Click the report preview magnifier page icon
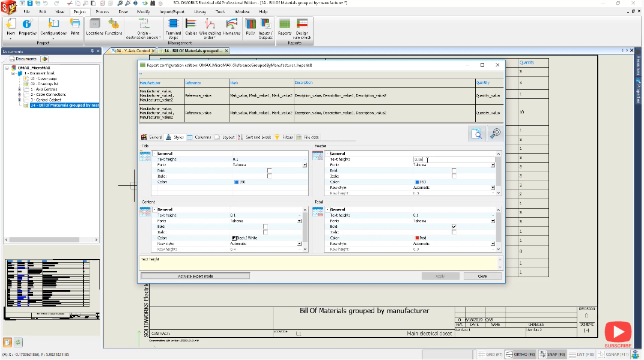The height and width of the screenshot is (360, 644). (x=477, y=134)
